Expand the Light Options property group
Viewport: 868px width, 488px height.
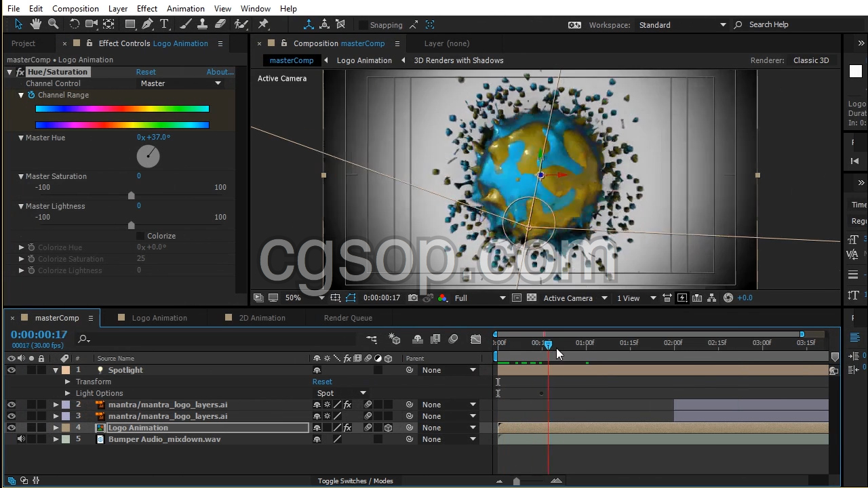(x=67, y=393)
